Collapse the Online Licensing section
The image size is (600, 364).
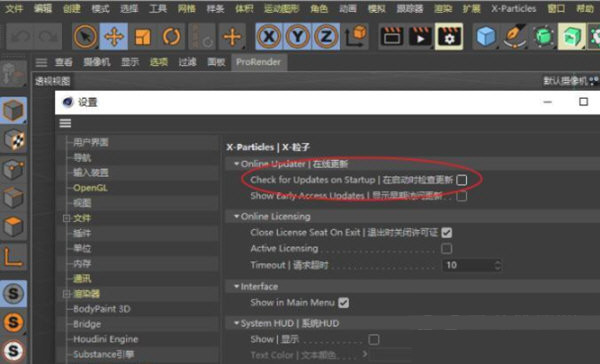click(236, 216)
